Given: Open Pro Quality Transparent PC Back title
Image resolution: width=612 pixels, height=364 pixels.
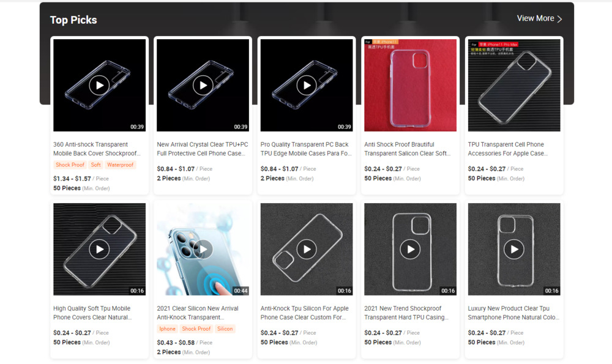Looking at the screenshot, I should pos(306,149).
